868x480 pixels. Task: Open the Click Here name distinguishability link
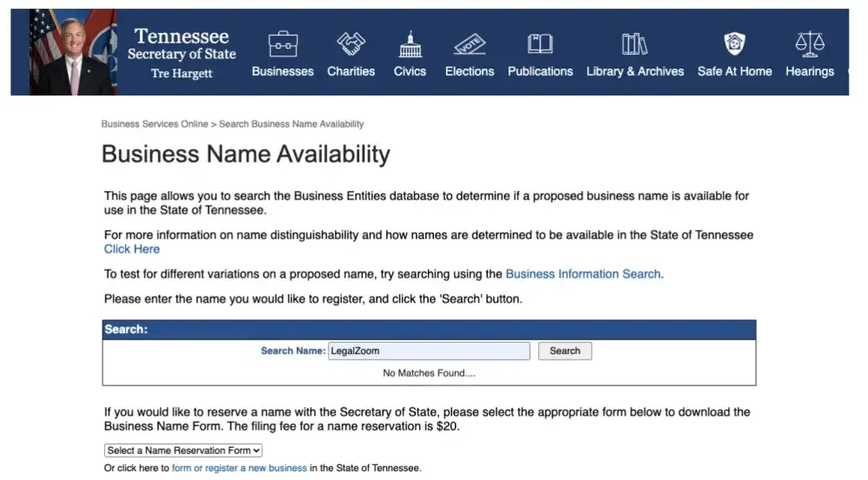tap(132, 249)
